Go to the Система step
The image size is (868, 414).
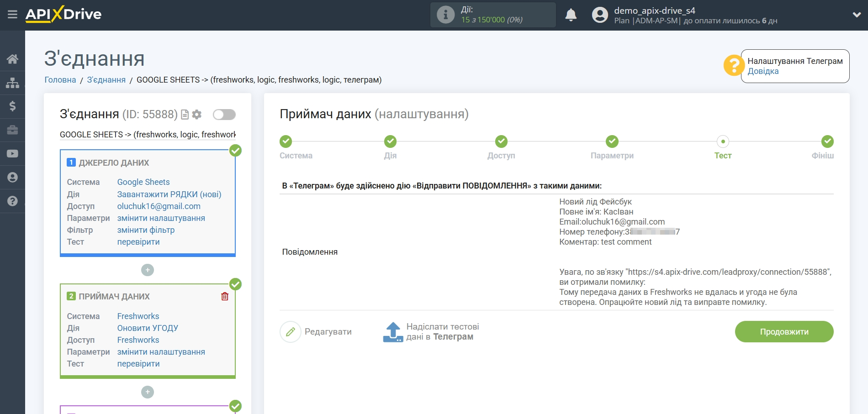tap(286, 142)
